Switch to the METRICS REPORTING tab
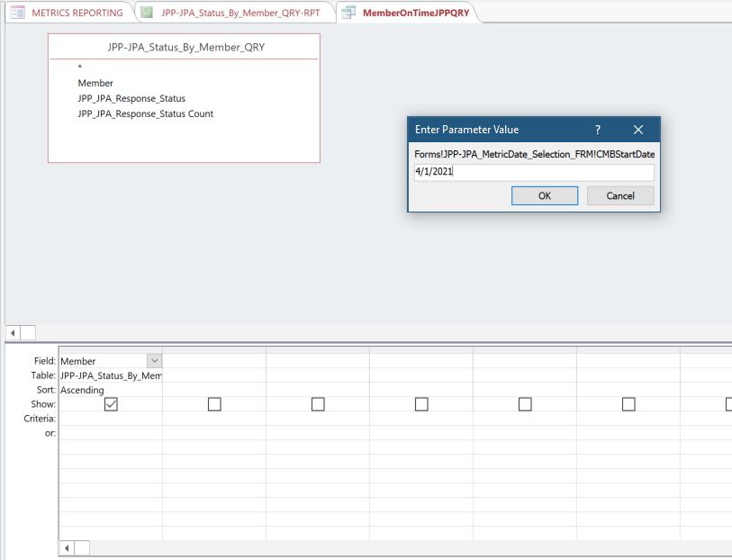Screen dimensions: 732x560 pyautogui.click(x=77, y=13)
